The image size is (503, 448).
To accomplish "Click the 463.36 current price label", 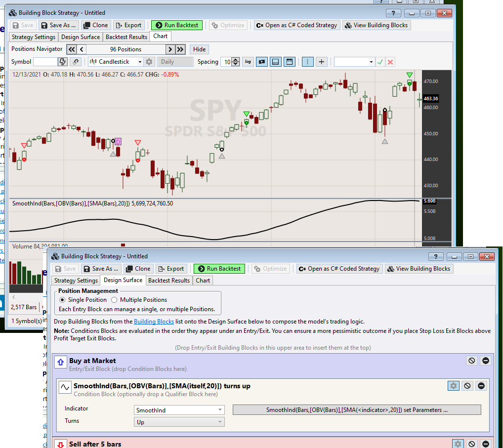I will [x=430, y=99].
